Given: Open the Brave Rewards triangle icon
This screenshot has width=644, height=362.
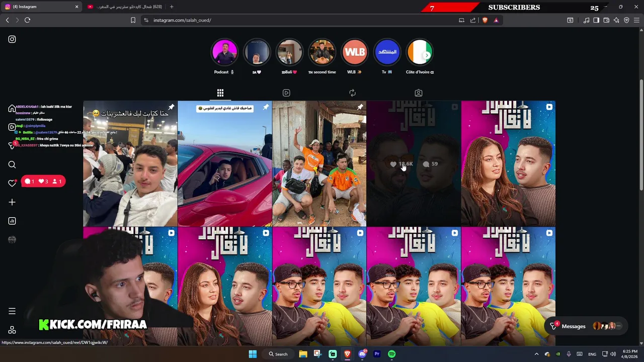Looking at the screenshot, I should 496,20.
